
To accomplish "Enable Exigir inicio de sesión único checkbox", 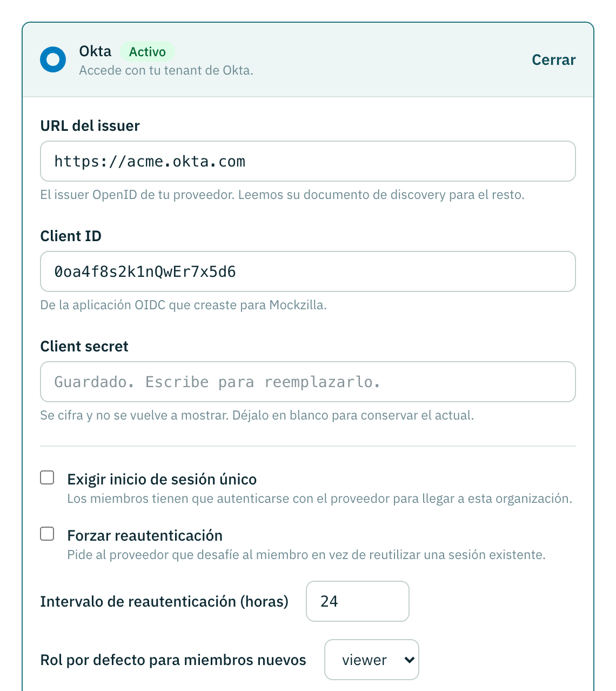I will (48, 477).
